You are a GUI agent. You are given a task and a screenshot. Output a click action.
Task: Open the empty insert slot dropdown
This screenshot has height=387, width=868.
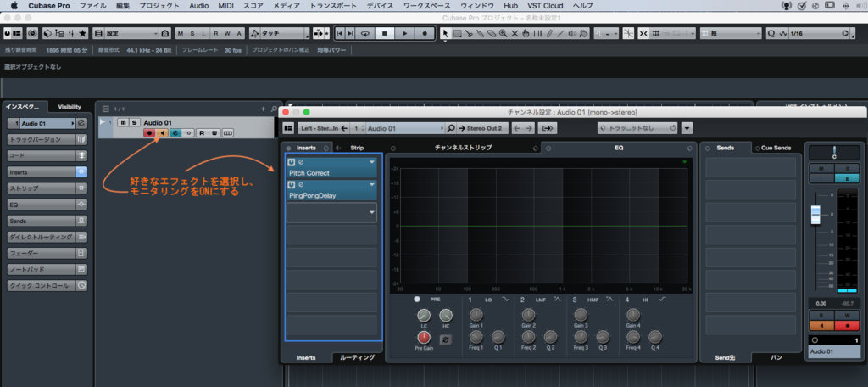(x=372, y=212)
